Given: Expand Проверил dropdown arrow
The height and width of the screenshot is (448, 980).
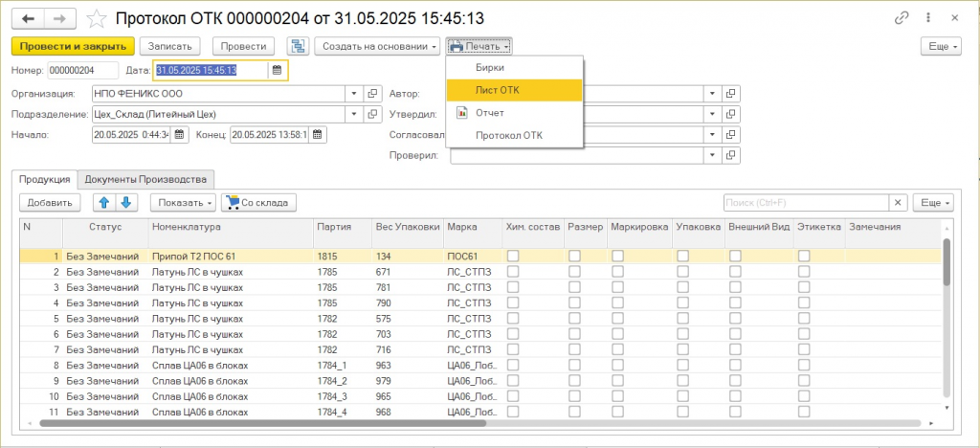Looking at the screenshot, I should coord(713,156).
